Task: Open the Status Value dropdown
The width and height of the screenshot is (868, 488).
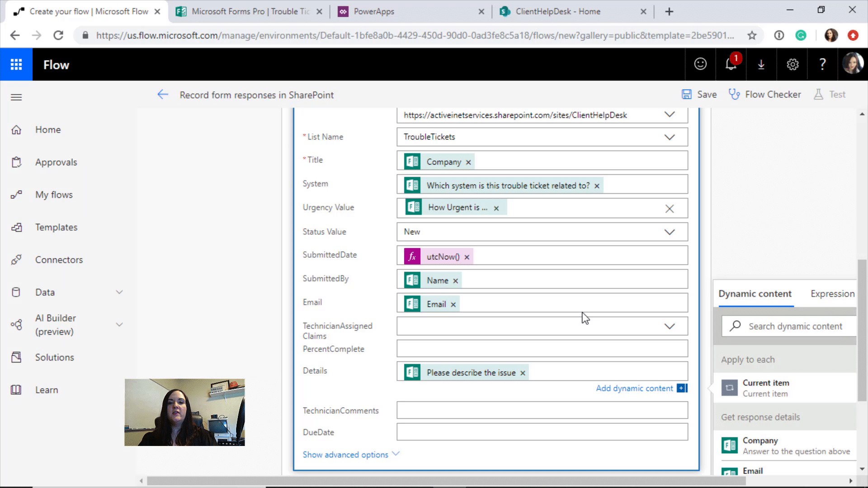Action: tap(670, 232)
